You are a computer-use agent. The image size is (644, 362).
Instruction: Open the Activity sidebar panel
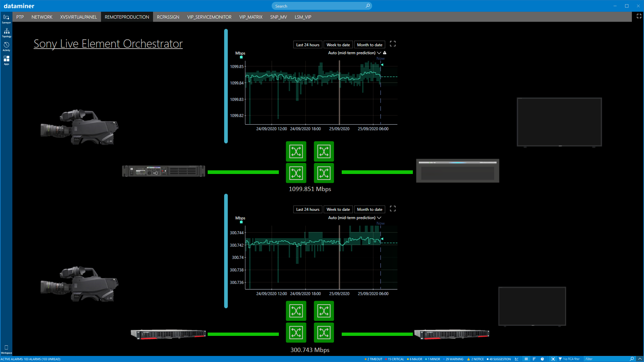click(6, 46)
